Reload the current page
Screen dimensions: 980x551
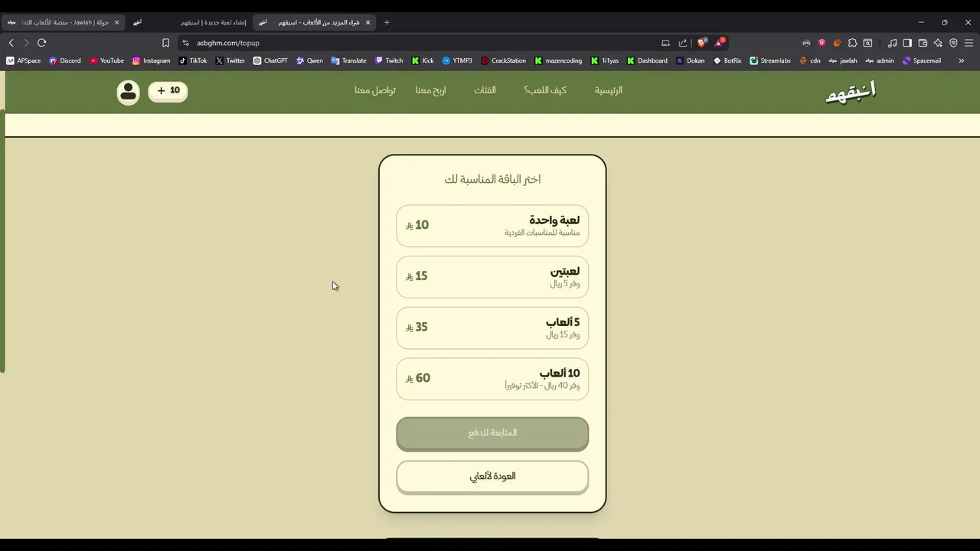(x=42, y=43)
